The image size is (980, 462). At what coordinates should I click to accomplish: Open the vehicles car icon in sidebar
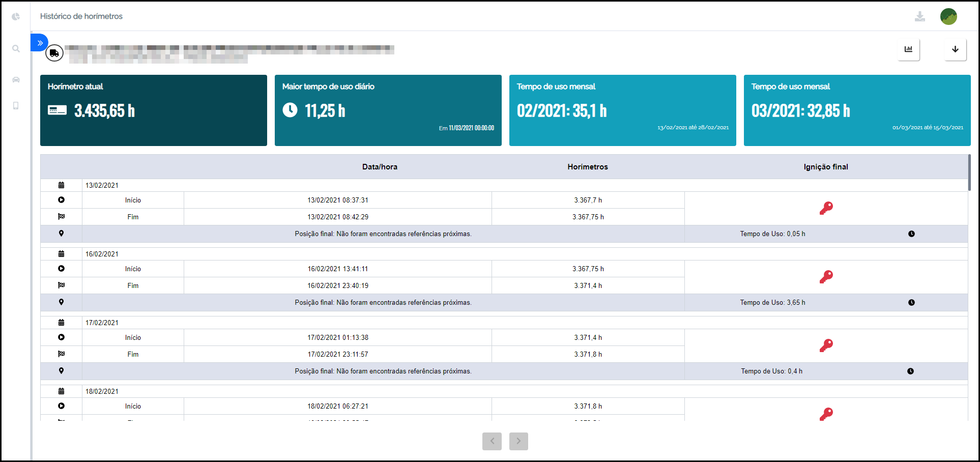pos(16,79)
